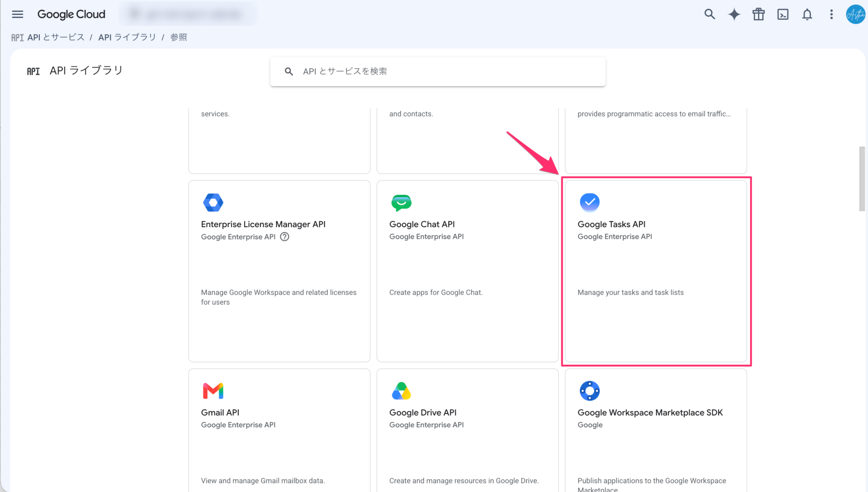Screen dimensions: 868x492
Task: Open the project selector dropdown
Action: click(x=188, y=14)
